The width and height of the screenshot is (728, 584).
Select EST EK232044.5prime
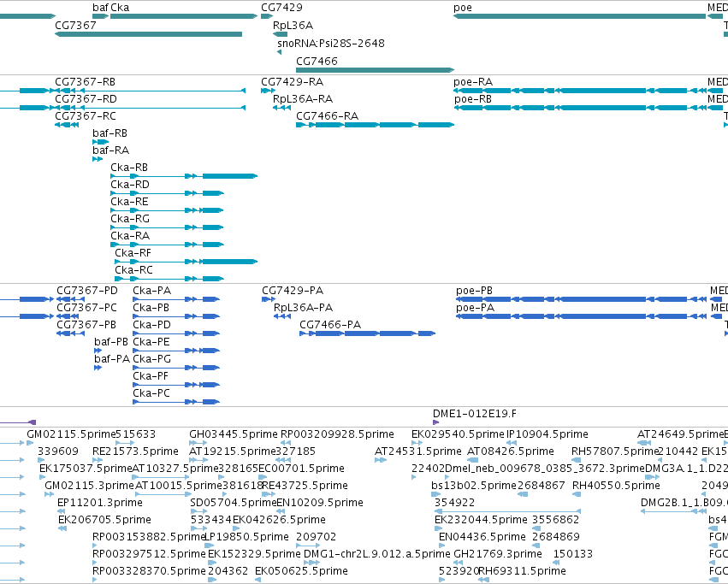(x=481, y=520)
